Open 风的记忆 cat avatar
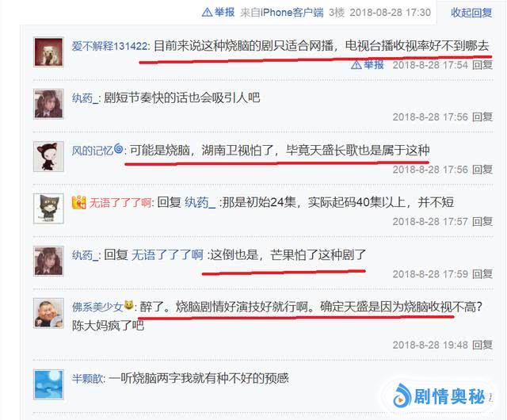 pos(49,156)
